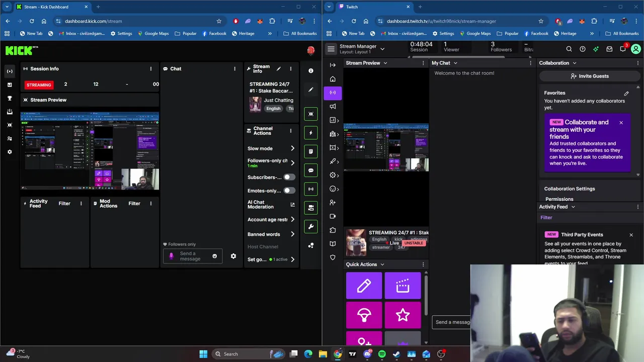Image resolution: width=644 pixels, height=362 pixels.
Task: Click Filter in Kick Mod Actions panel
Action: pos(134,204)
